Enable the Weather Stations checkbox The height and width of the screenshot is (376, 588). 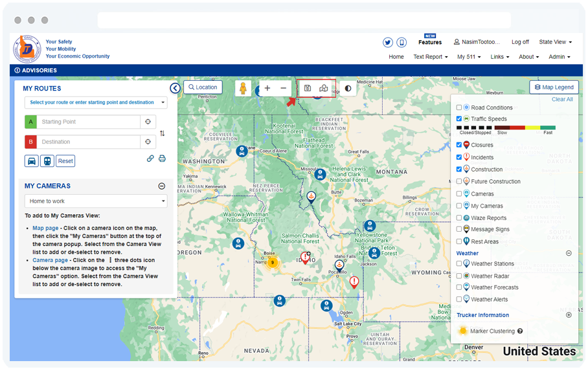(x=459, y=263)
